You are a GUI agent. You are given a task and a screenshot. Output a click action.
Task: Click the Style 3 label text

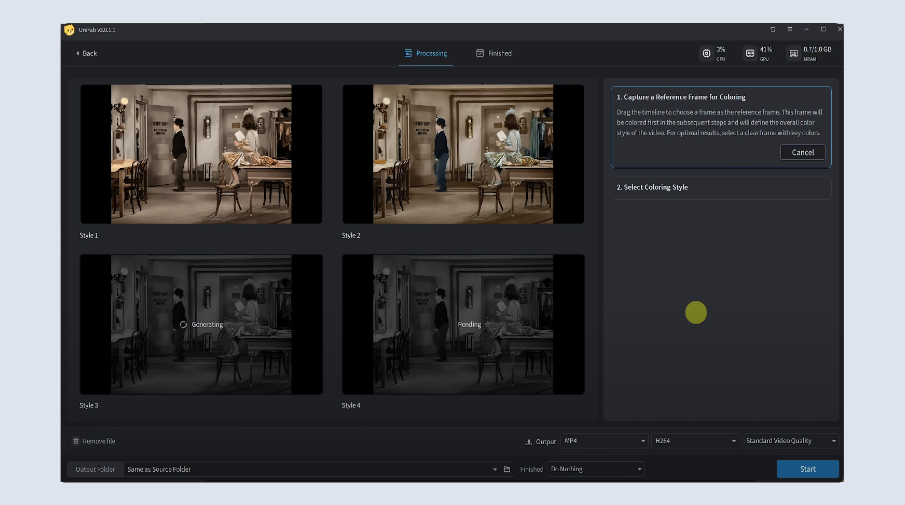pos(89,406)
